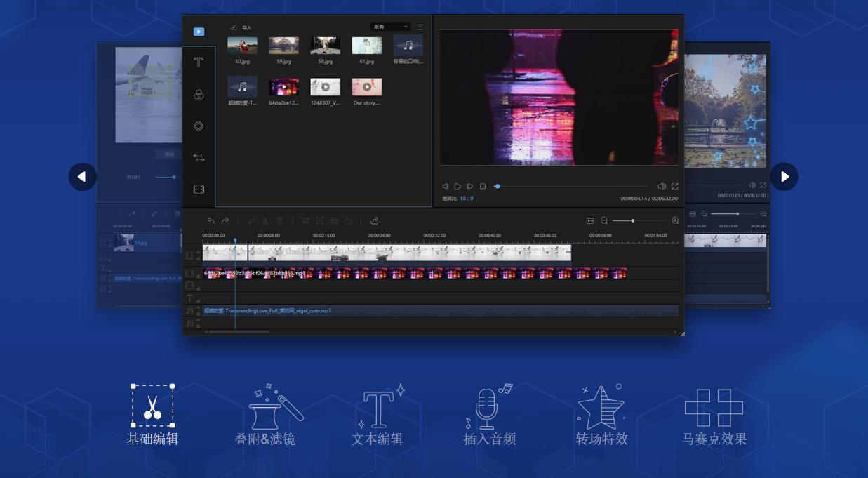The width and height of the screenshot is (868, 478).
Task: Click the undo arrow above the timeline
Action: [211, 220]
